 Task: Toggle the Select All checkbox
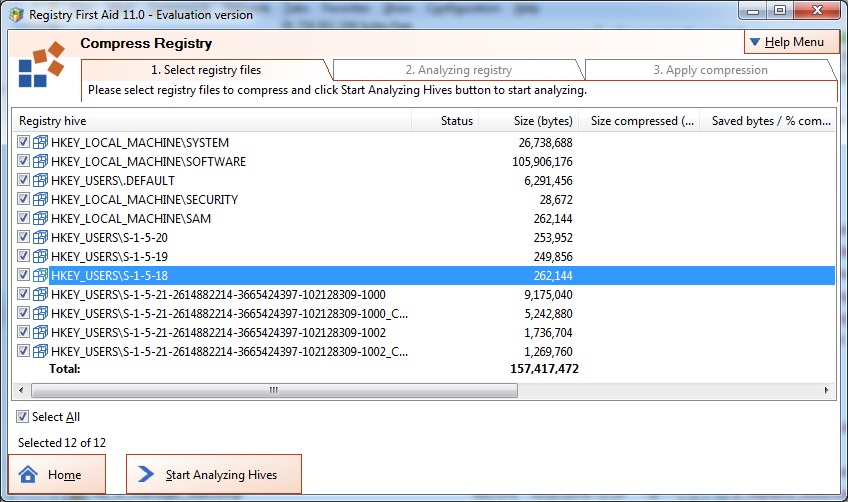point(22,417)
